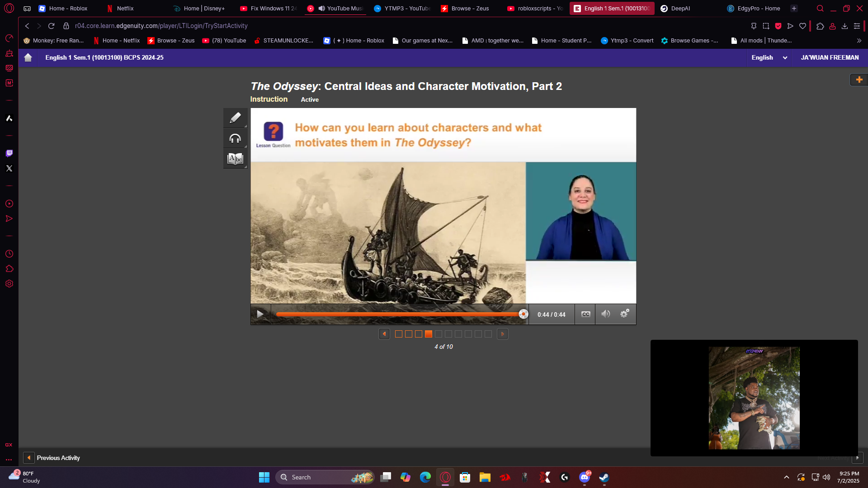Image resolution: width=868 pixels, height=488 pixels.
Task: Show more bookmarks chevron
Action: 859,41
